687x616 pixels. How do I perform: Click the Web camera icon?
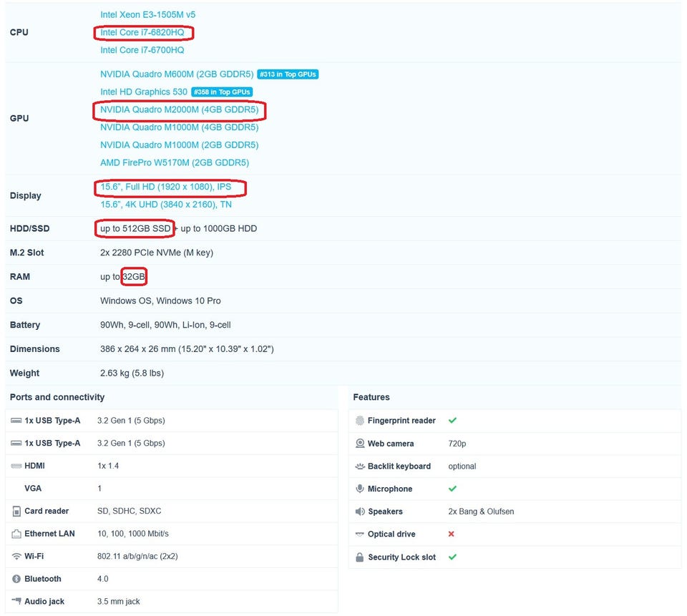pos(360,444)
